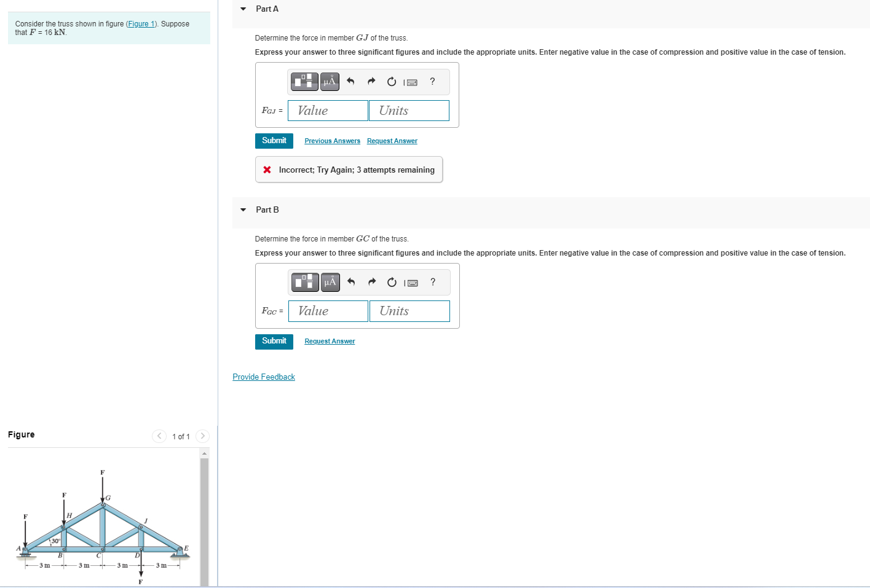Click the '1 of 1' figure counter

181,437
